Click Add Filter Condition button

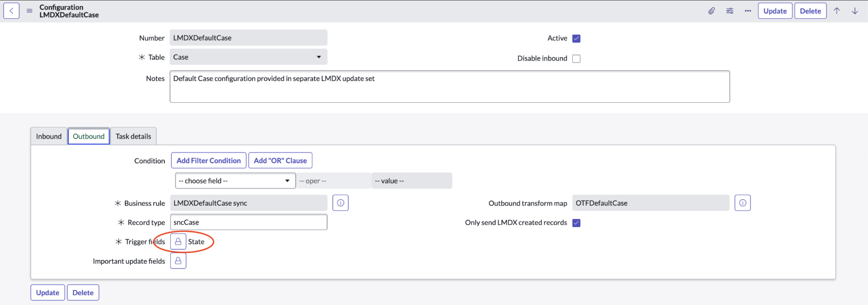(x=208, y=160)
